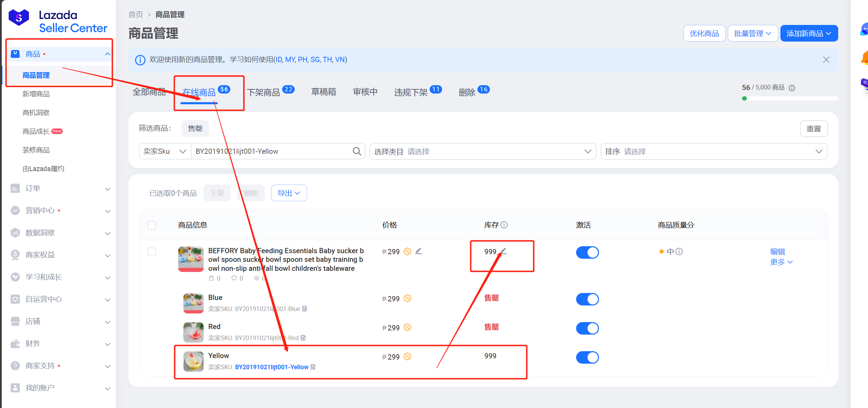868x408 pixels.
Task: Open the 排序 sort dropdown
Action: tap(714, 151)
